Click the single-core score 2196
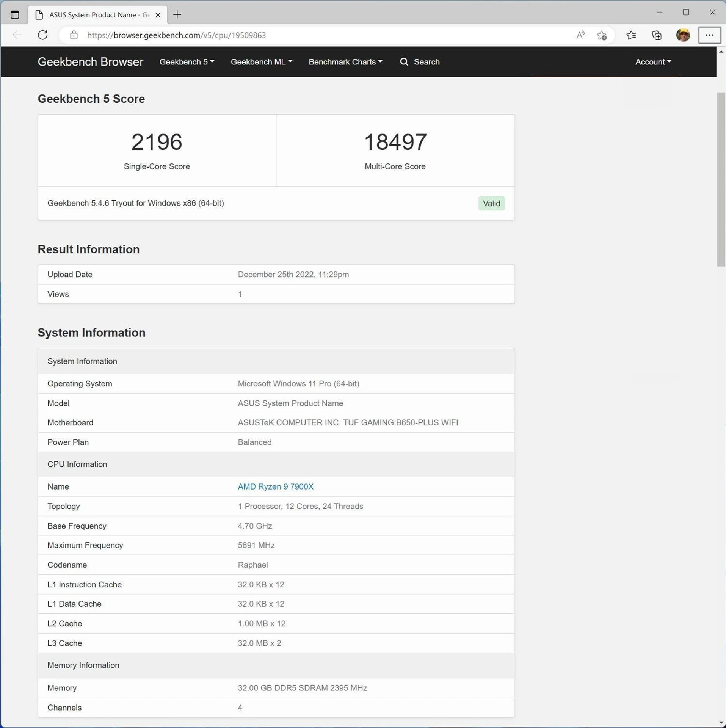726x728 pixels. coord(157,142)
